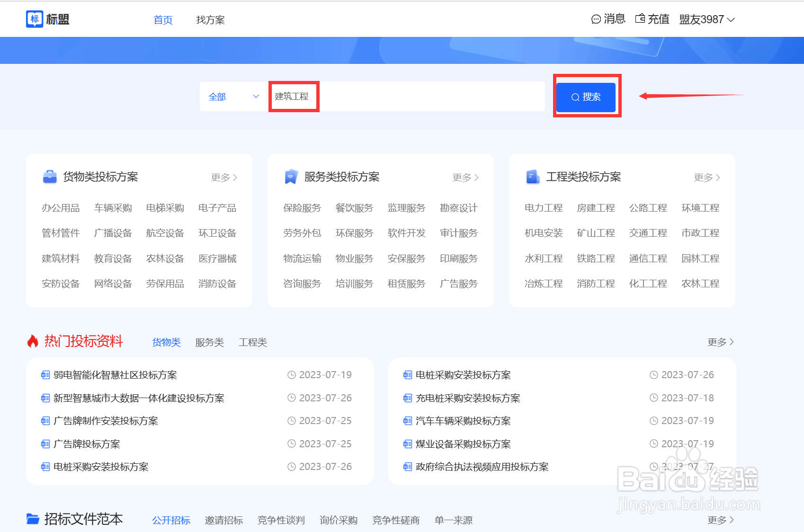Viewport: 804px width, 532px height.
Task: Click the briefcase icon beside 货物类投标方案
Action: [49, 176]
